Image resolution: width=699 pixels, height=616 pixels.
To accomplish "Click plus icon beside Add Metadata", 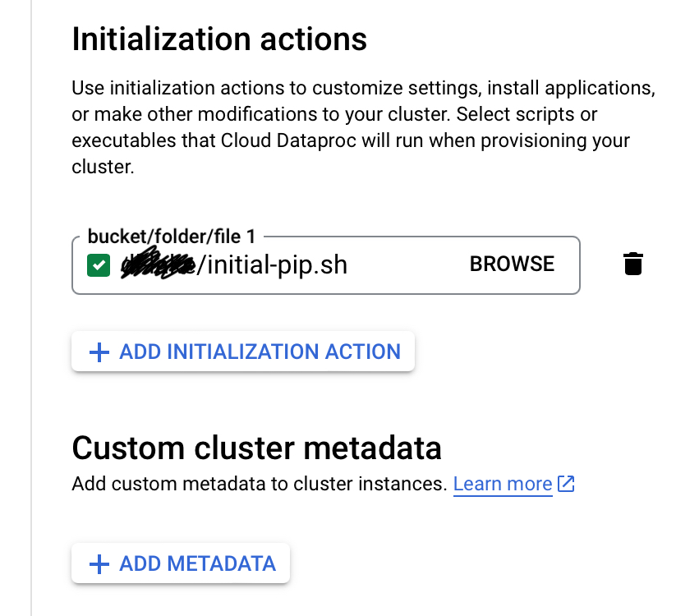I will (x=99, y=564).
